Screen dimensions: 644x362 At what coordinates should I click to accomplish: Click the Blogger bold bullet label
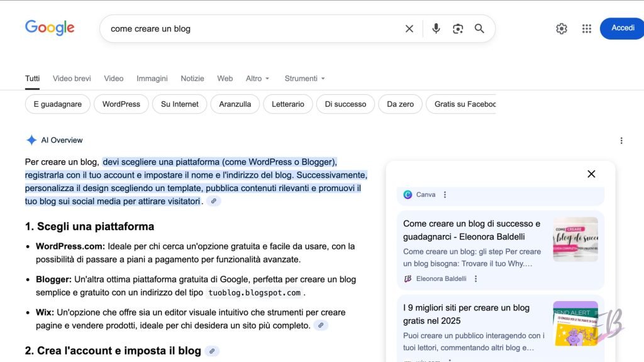tap(54, 280)
